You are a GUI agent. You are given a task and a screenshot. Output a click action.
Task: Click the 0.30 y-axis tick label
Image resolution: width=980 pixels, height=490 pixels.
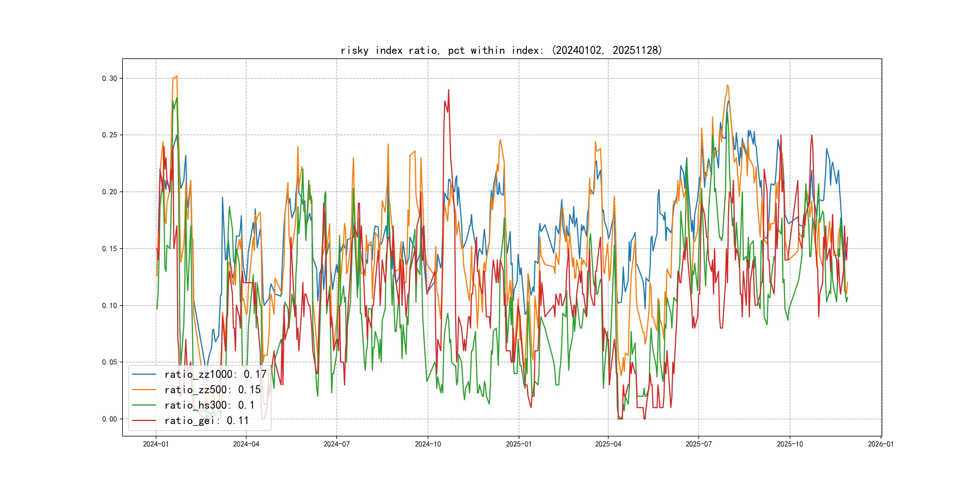click(109, 78)
